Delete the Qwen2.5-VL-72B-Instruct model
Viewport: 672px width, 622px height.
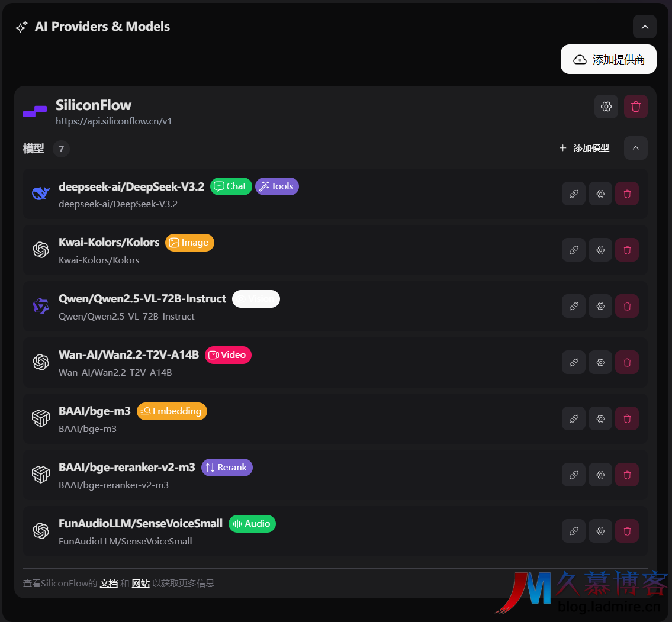[626, 306]
